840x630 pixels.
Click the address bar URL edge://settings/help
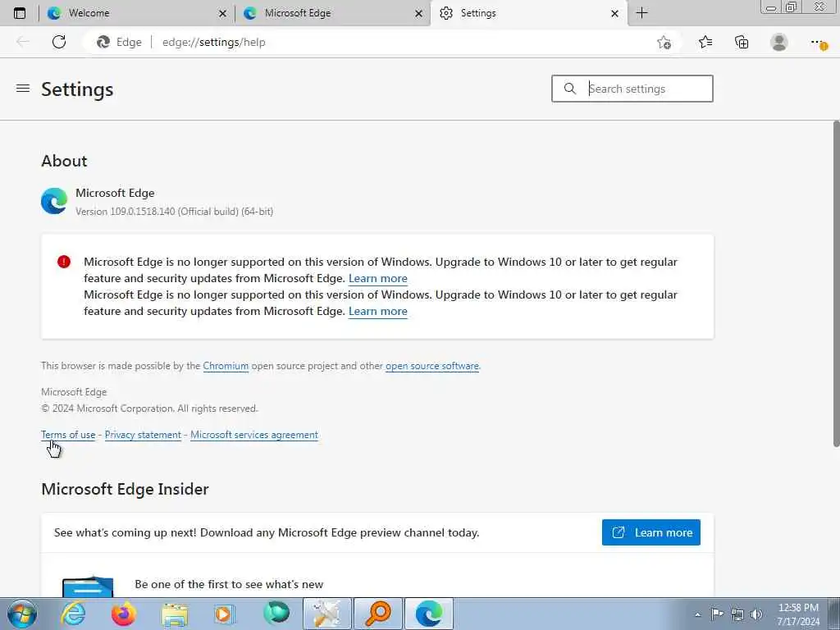214,43
